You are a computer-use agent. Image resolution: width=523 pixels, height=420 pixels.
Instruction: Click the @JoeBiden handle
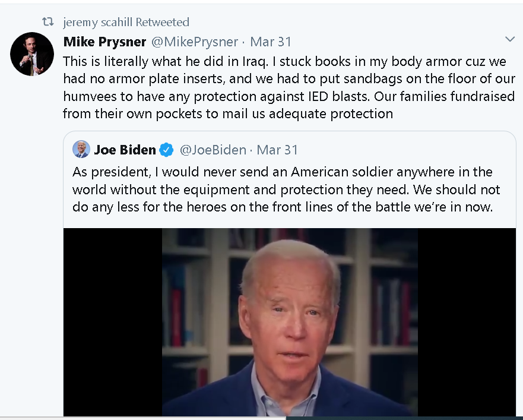(x=213, y=150)
